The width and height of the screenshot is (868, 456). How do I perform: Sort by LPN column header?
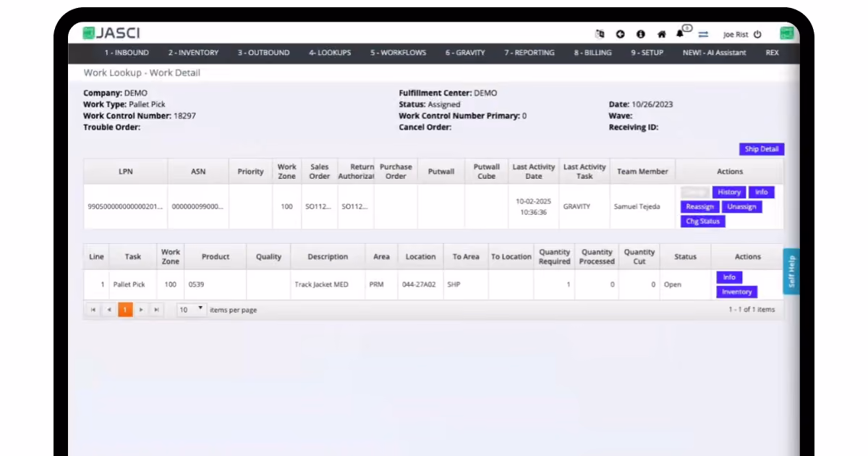point(125,172)
